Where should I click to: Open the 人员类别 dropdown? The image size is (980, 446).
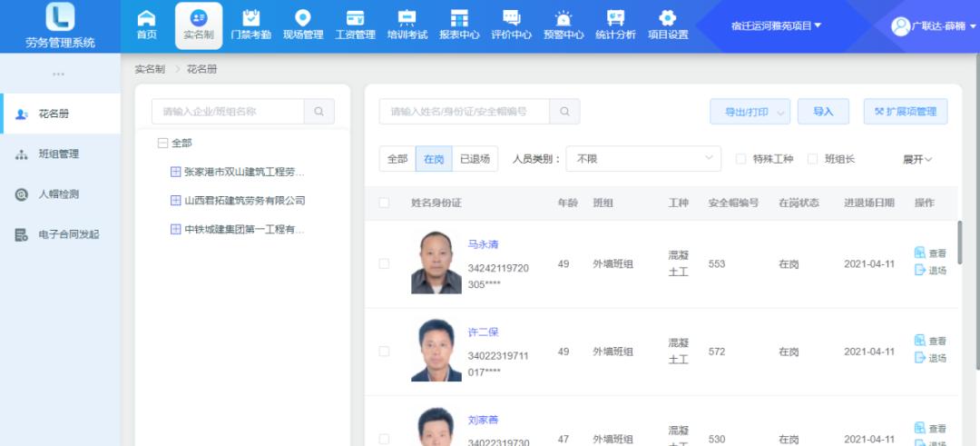click(643, 159)
